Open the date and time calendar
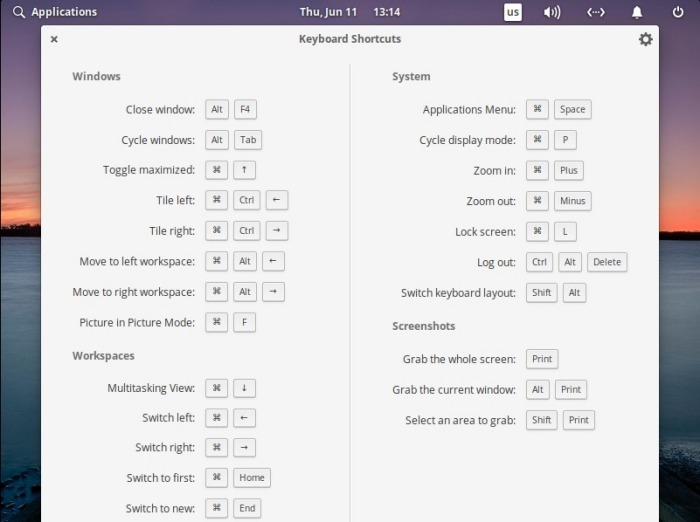700x522 pixels. tap(350, 12)
